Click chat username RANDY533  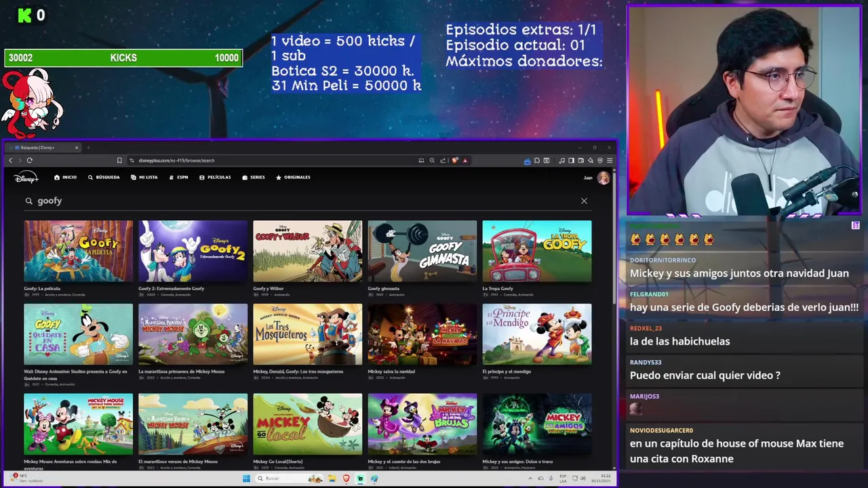(646, 362)
